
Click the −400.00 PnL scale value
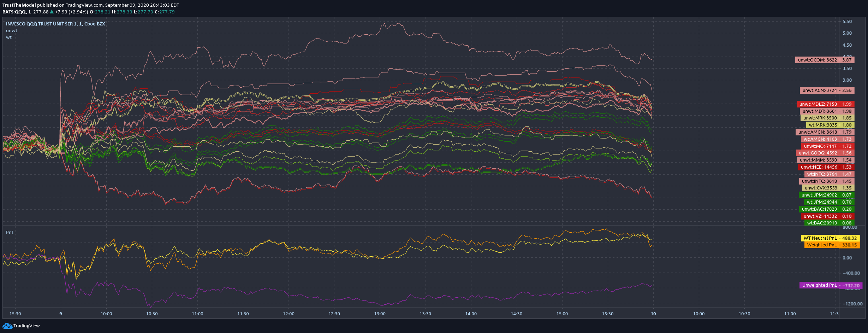(x=851, y=273)
